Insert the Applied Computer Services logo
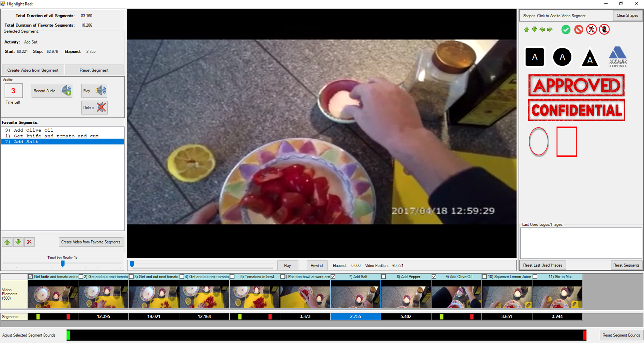This screenshot has height=343, width=644. (617, 57)
